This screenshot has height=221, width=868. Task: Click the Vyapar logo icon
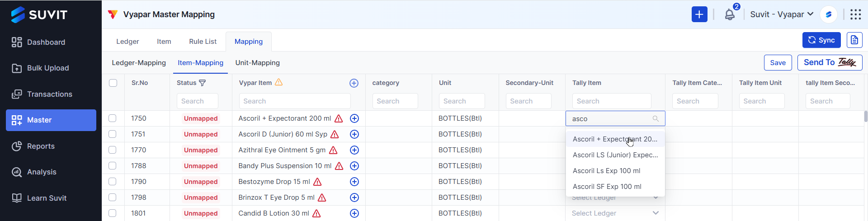coord(113,14)
